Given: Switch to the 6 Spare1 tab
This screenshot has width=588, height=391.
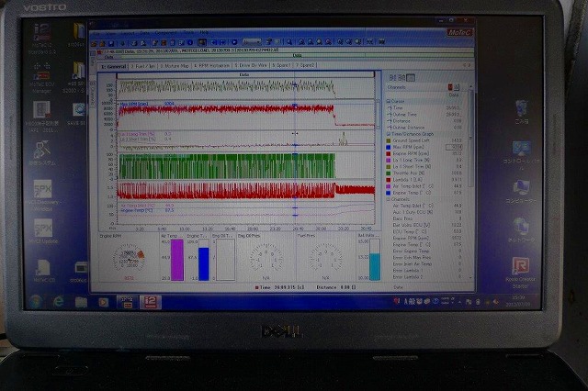Looking at the screenshot, I should click(x=281, y=65).
